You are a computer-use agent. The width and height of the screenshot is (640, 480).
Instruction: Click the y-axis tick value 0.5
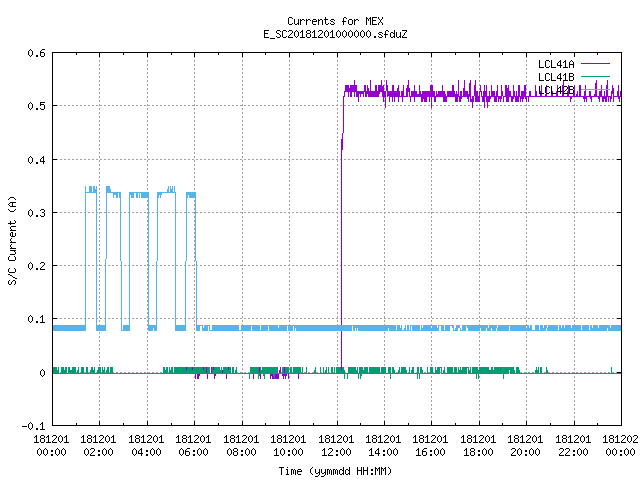[36, 106]
